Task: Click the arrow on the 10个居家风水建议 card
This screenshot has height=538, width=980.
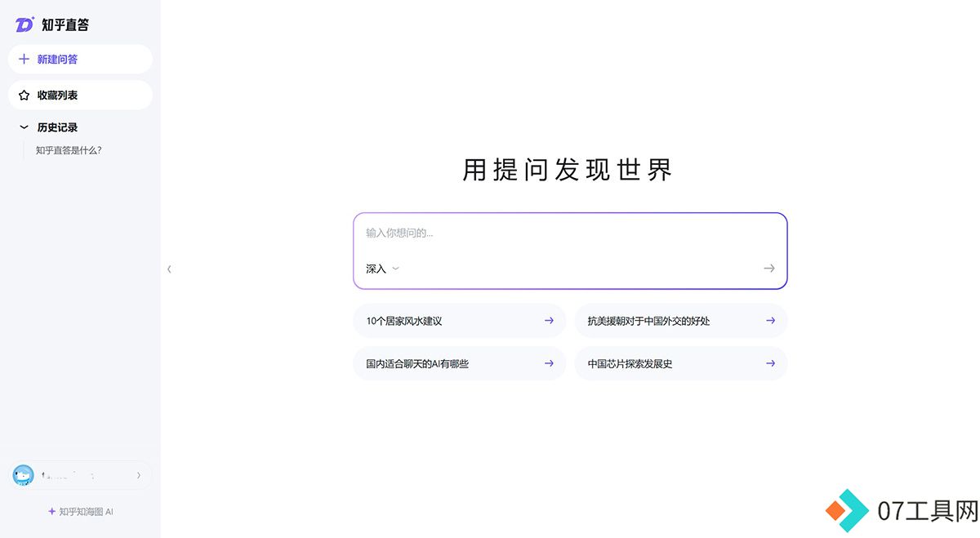Action: [x=549, y=321]
